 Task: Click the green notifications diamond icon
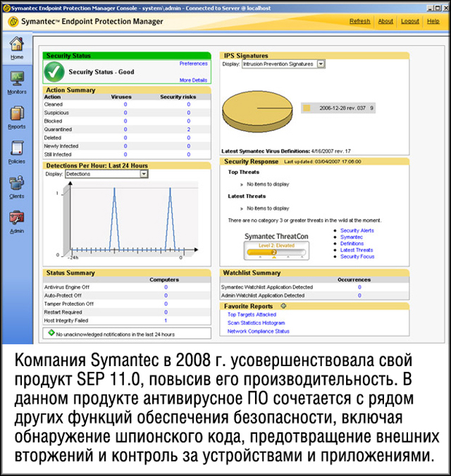coord(51,333)
